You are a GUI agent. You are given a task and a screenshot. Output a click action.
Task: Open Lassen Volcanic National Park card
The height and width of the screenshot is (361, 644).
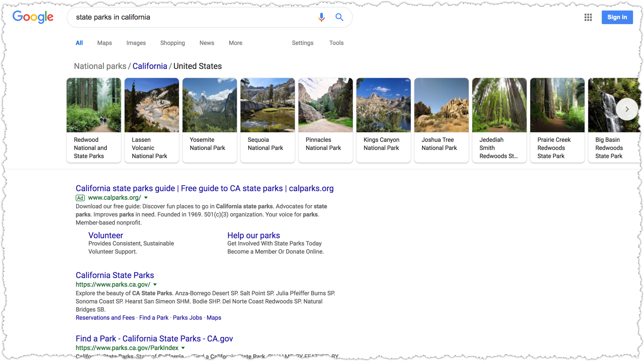pos(152,120)
